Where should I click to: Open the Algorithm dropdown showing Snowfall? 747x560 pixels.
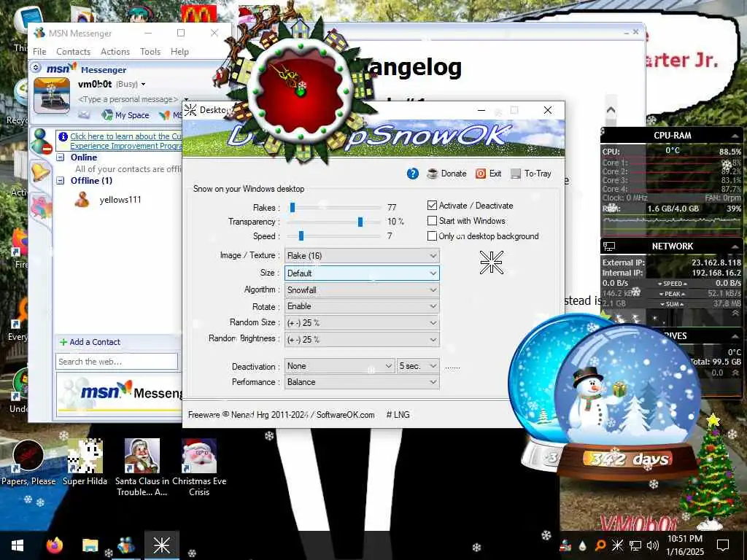(362, 290)
